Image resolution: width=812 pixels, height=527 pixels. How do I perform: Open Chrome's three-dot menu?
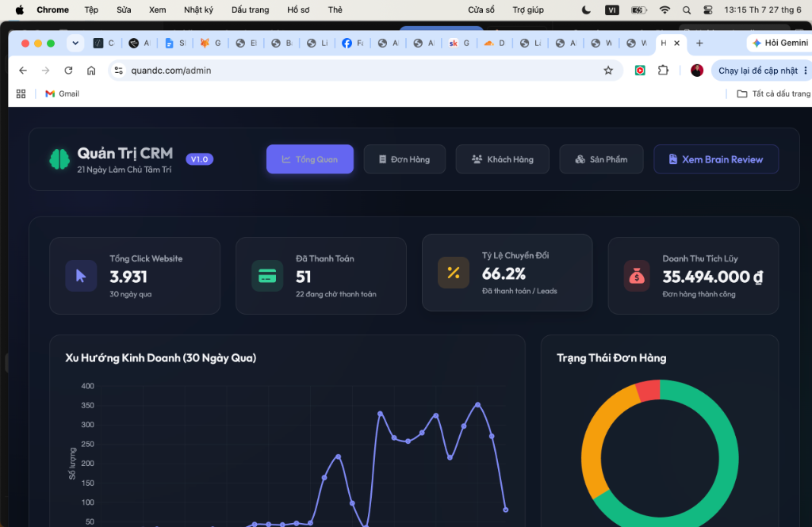[806, 71]
